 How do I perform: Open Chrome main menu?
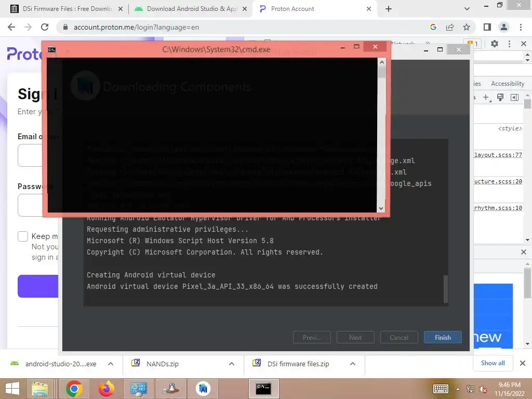click(x=521, y=27)
